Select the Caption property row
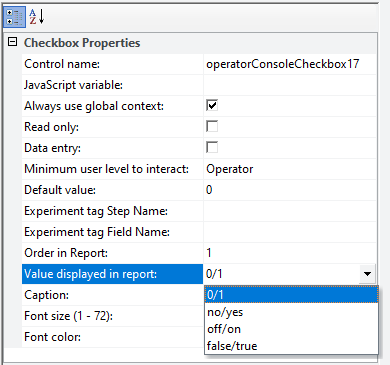 [x=112, y=295]
